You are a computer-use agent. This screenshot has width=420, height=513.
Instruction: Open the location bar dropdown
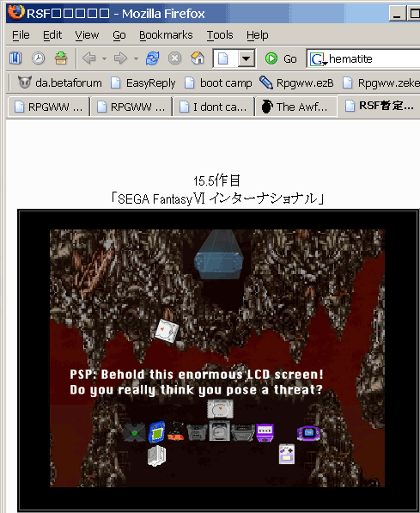click(247, 59)
